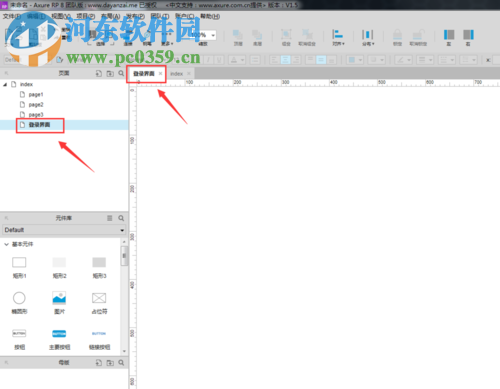Toggle center text alignment button
Screen dimensions: 500x389
[285, 60]
